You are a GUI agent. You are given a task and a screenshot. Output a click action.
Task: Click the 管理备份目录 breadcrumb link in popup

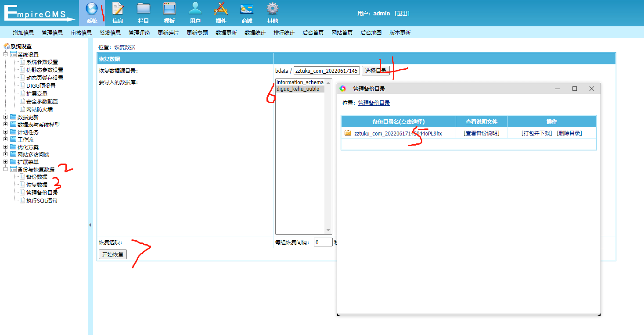click(x=374, y=103)
